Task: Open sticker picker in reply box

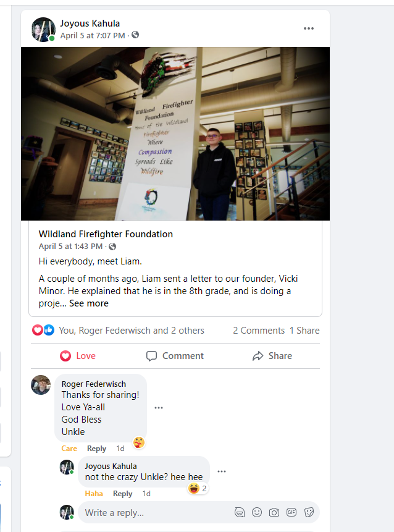Action: pos(309,512)
